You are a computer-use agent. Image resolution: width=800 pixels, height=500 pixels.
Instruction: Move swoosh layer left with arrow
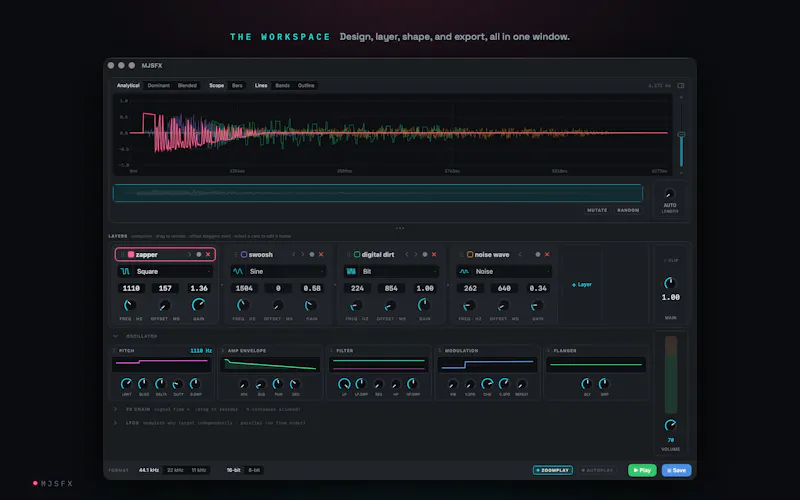[x=294, y=255]
